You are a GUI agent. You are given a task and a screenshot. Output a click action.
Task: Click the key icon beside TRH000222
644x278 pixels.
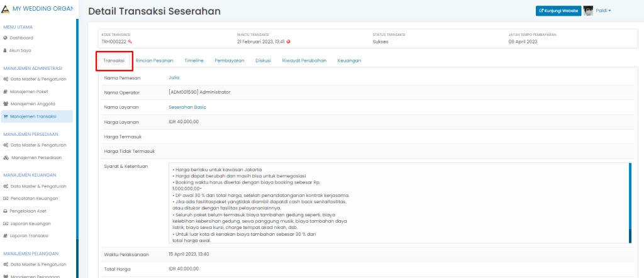click(130, 42)
